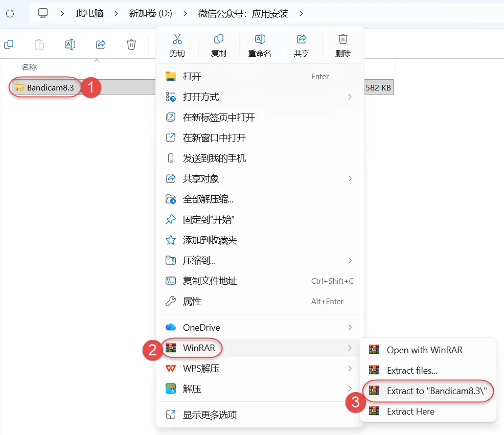Image resolution: width=504 pixels, height=435 pixels.
Task: Click the chevron arrow next to WPS解压
Action: (x=350, y=368)
